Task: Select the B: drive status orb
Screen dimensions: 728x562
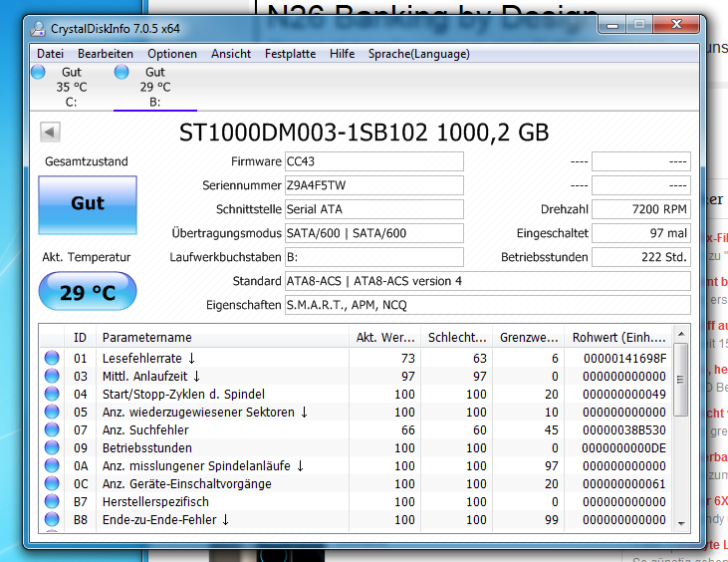Action: [121, 72]
